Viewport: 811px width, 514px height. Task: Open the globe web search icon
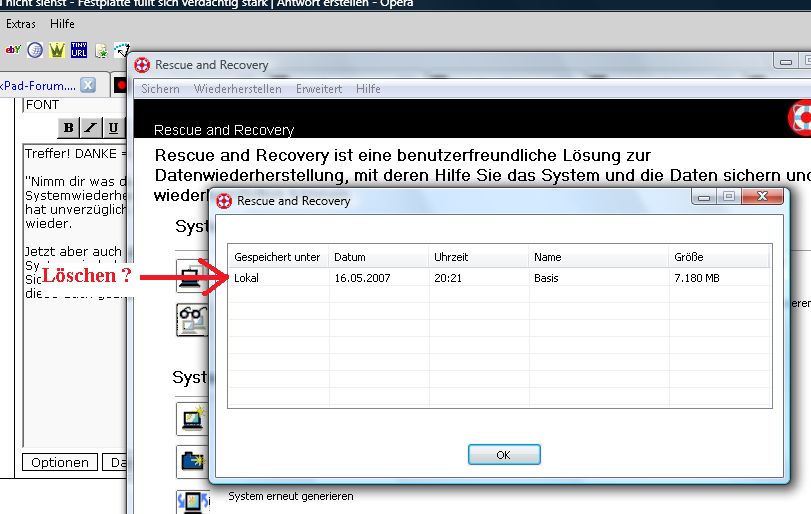(35, 50)
